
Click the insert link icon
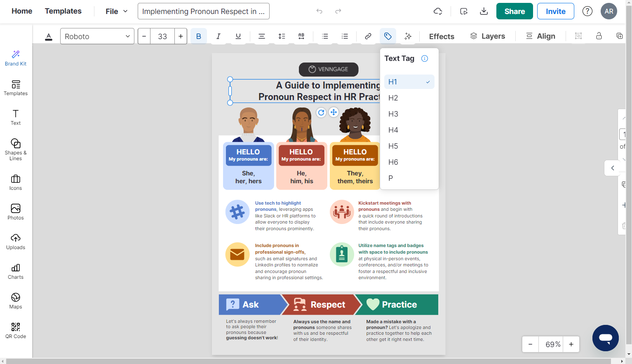(x=368, y=36)
